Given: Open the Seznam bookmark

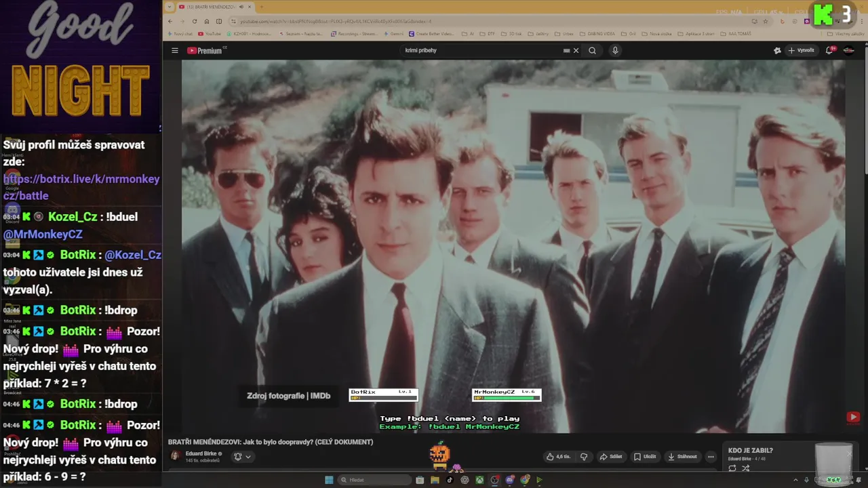Looking at the screenshot, I should pyautogui.click(x=302, y=33).
